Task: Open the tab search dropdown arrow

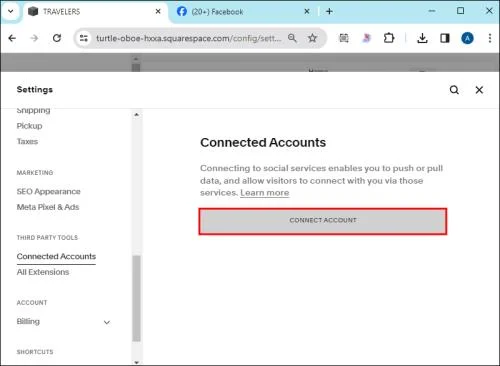Action: point(11,11)
